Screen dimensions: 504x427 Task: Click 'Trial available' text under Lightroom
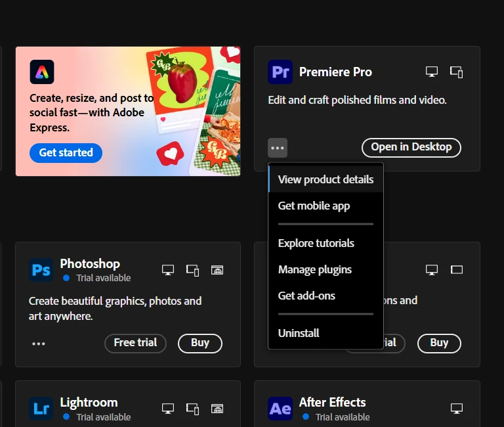pyautogui.click(x=104, y=417)
